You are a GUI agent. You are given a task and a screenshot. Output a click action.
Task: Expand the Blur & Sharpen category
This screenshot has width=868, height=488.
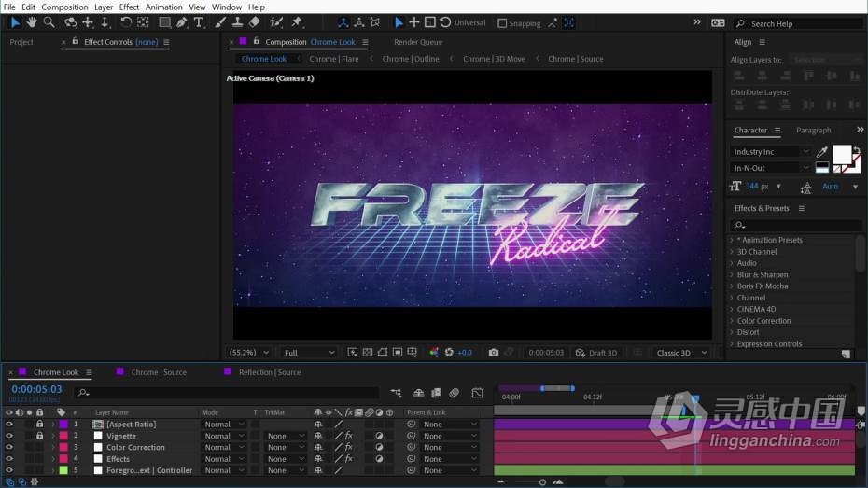[732, 274]
